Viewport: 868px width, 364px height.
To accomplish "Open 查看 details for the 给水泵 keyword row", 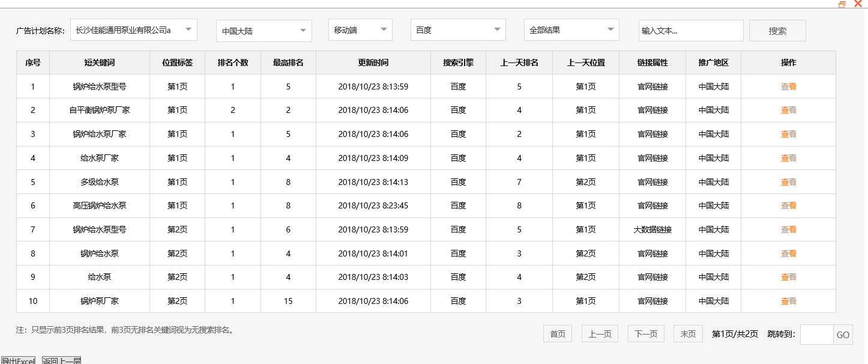I will (788, 277).
